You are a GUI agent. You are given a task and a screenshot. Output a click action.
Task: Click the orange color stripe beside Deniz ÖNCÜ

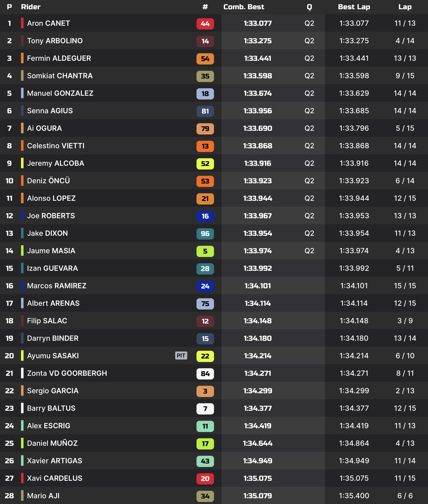(x=22, y=181)
